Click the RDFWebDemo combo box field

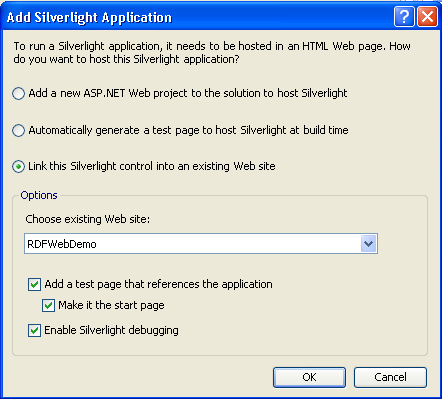coord(201,244)
